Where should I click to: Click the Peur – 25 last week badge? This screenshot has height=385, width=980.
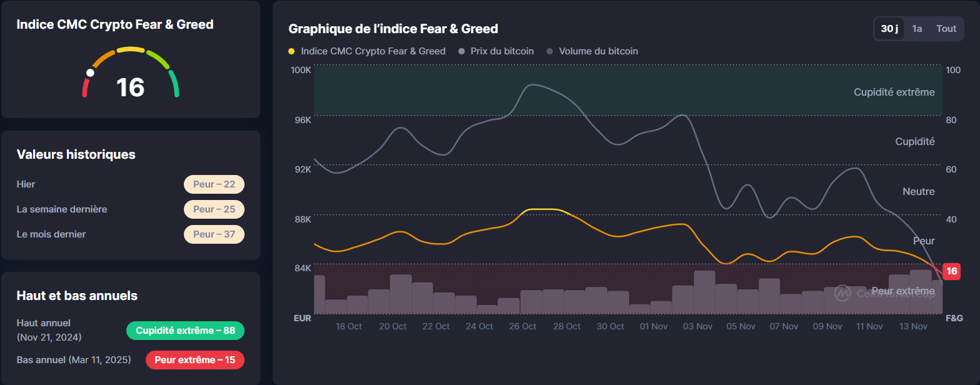[214, 209]
